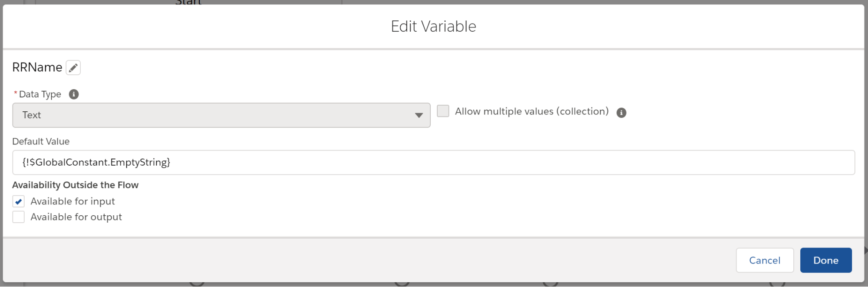Click the "Available for output" label text
Screen dimensions: 868x287
(76, 217)
